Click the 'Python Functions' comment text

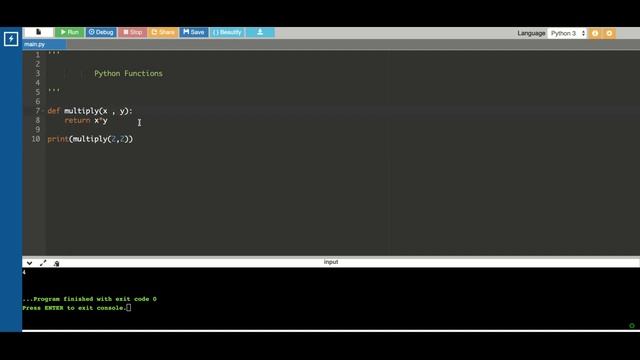129,73
